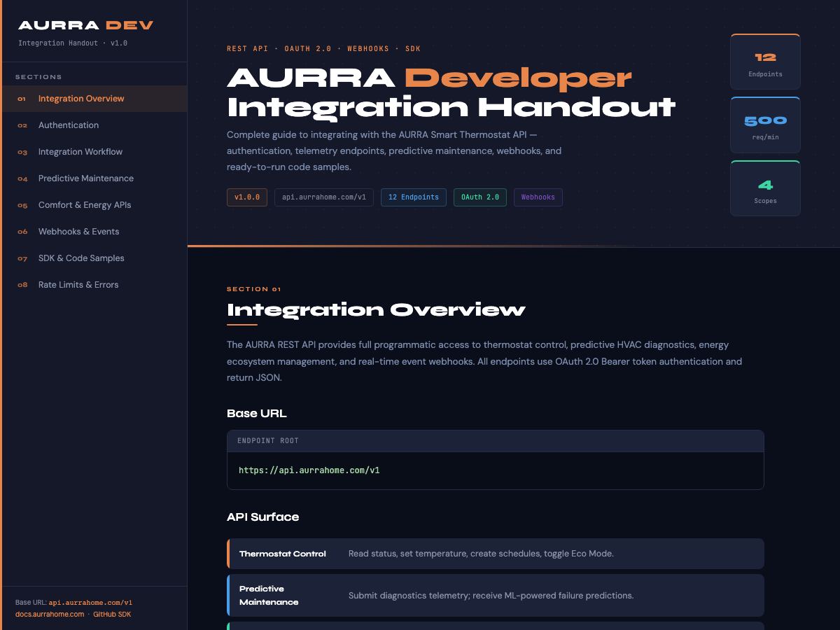Click the 12 Endpoints blue badge
Image resolution: width=840 pixels, height=630 pixels.
click(414, 197)
